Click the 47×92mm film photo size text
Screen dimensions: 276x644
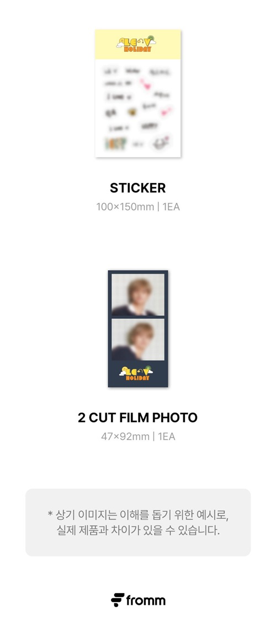(x=125, y=436)
